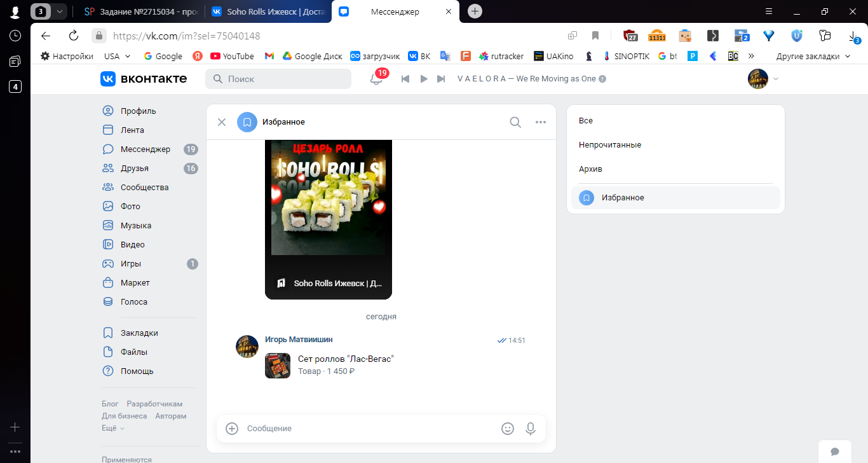
Task: Open the Soho Rolls Ижевск link caption
Action: tap(338, 283)
